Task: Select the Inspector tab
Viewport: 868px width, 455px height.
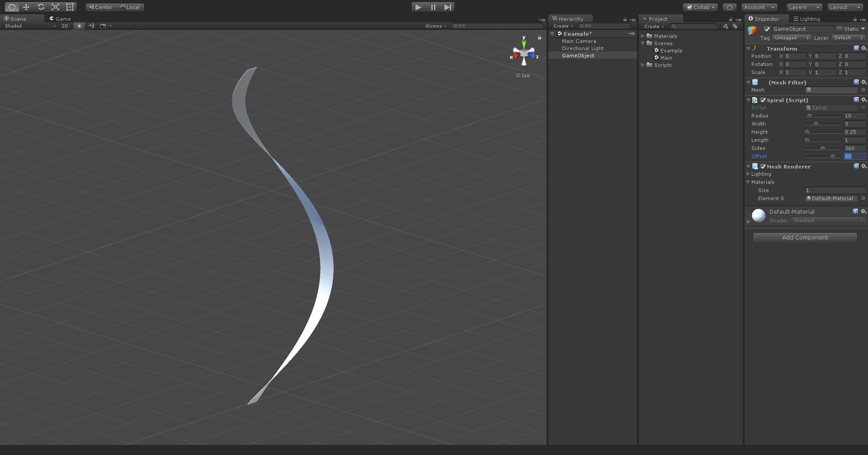Action: 767,19
